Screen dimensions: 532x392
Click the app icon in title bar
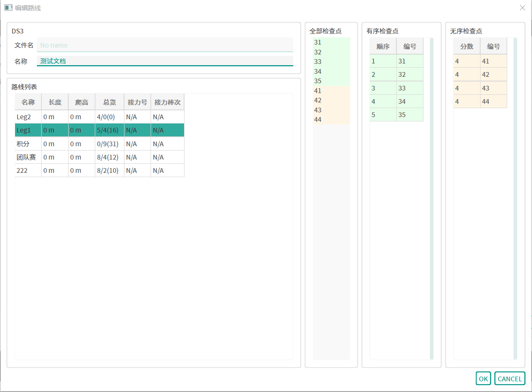pos(8,8)
